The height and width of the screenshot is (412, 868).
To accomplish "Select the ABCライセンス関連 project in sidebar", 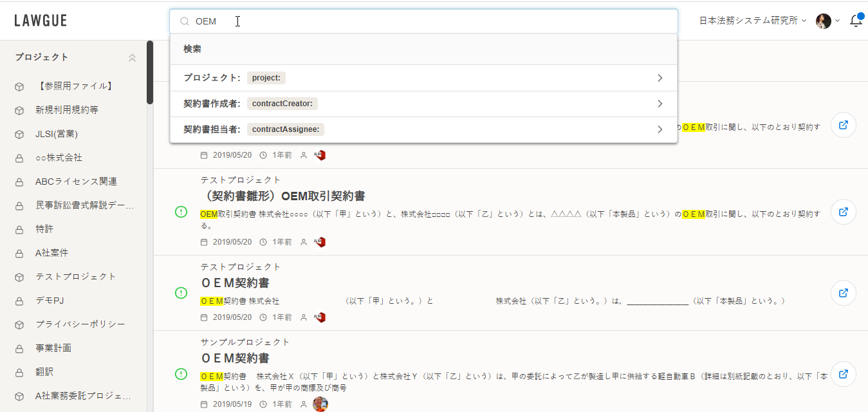I will (x=76, y=182).
